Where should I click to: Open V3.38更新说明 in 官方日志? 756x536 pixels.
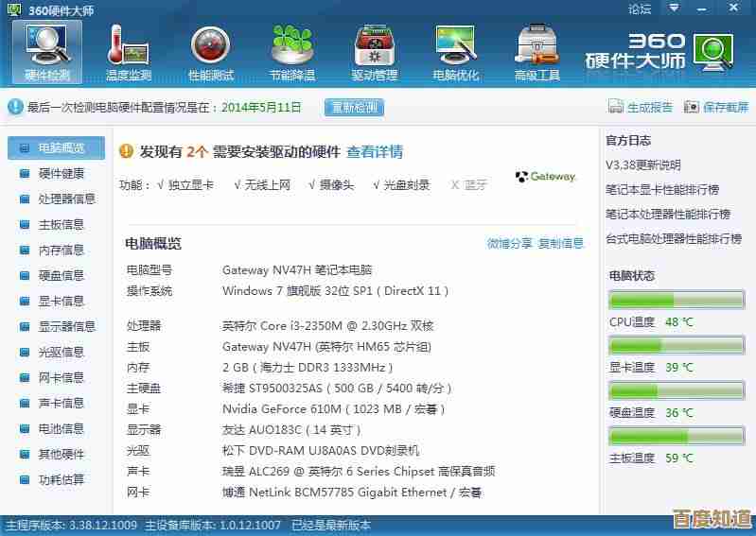pos(643,165)
